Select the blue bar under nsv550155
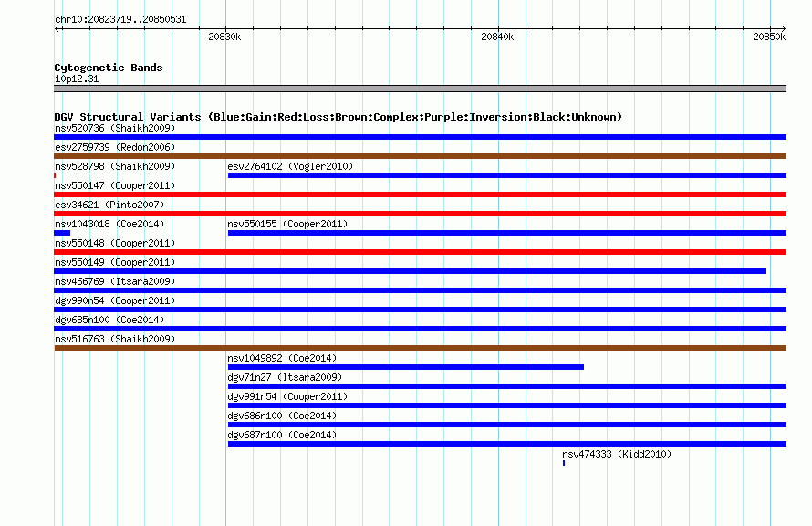The image size is (812, 526). coord(507,233)
